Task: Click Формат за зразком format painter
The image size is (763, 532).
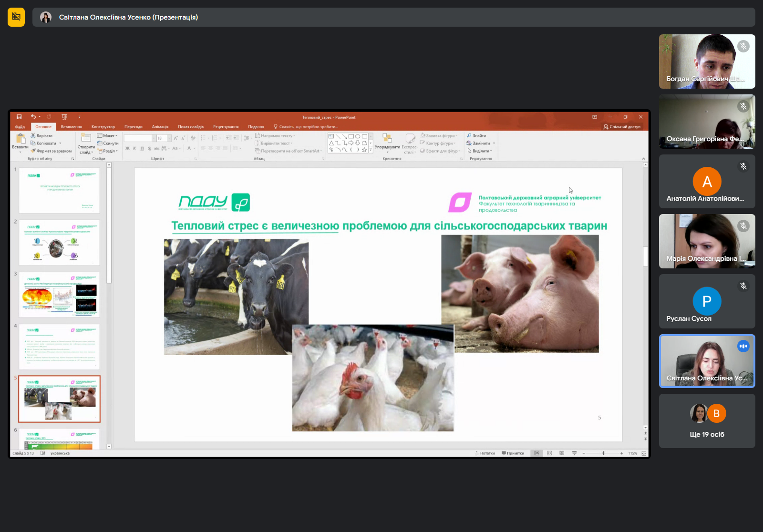Action: click(52, 151)
